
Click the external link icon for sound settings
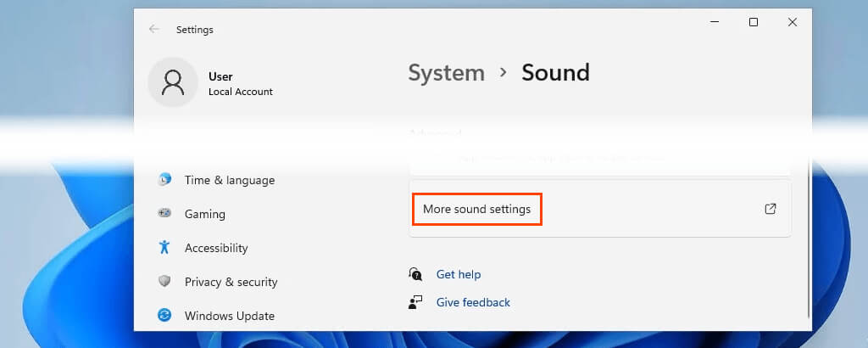771,209
